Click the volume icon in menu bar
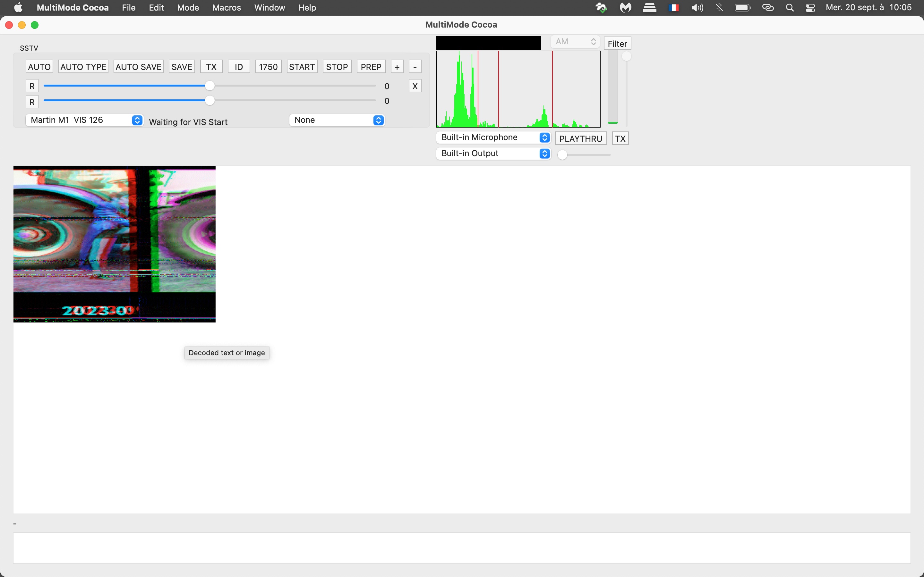The image size is (924, 577). pyautogui.click(x=697, y=8)
